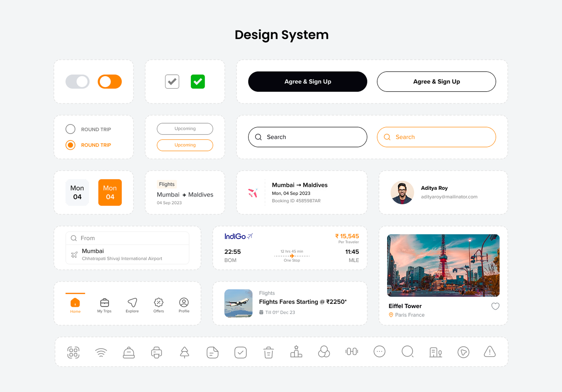Turn off the orange toggle switch

coord(110,81)
